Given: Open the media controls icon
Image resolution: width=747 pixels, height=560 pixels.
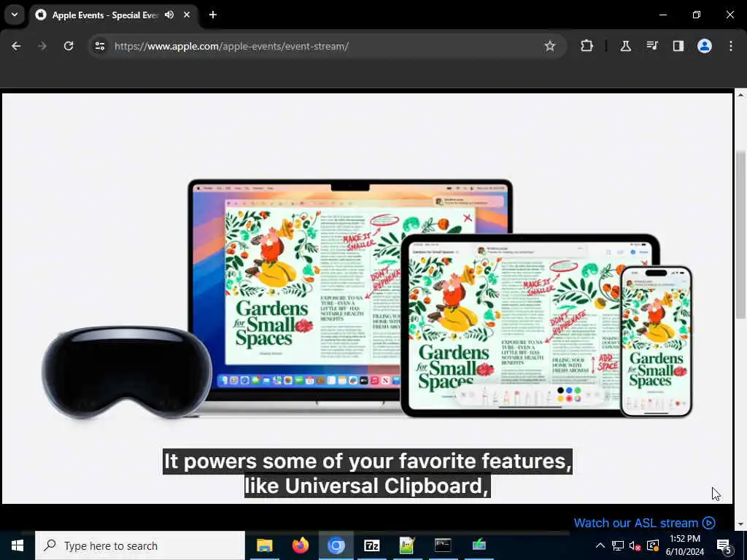Looking at the screenshot, I should coord(651,46).
